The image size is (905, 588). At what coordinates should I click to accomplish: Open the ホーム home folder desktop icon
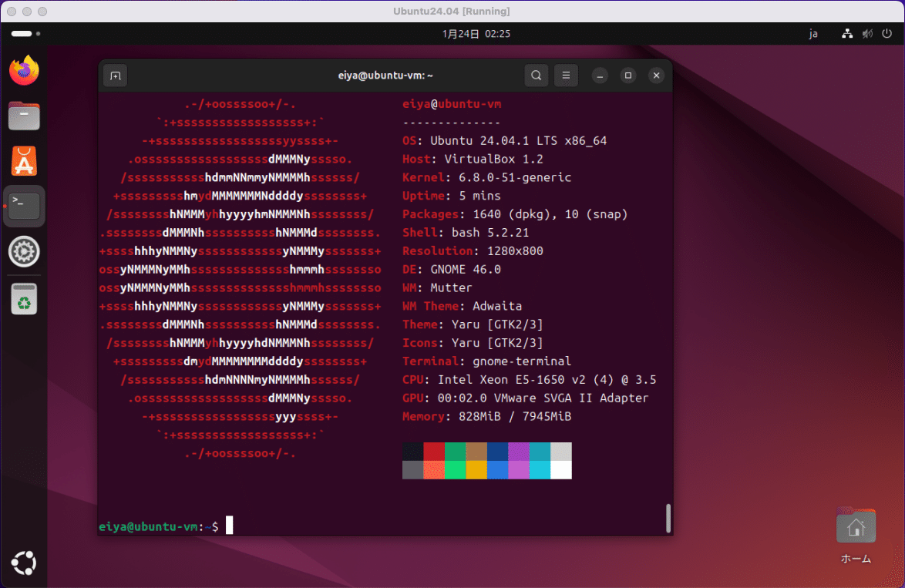pyautogui.click(x=856, y=536)
